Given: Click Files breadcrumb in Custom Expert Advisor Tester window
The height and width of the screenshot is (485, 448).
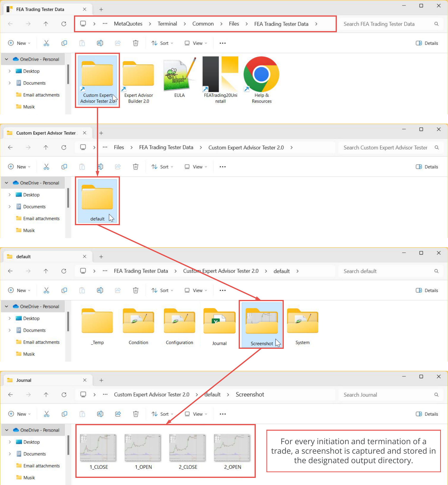Looking at the screenshot, I should click(119, 147).
